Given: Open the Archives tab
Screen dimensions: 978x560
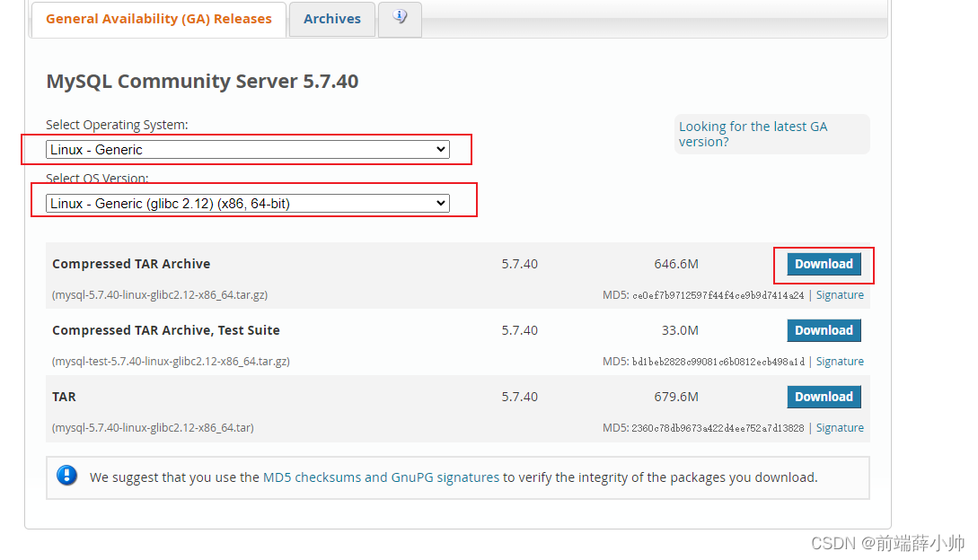Looking at the screenshot, I should (x=331, y=20).
